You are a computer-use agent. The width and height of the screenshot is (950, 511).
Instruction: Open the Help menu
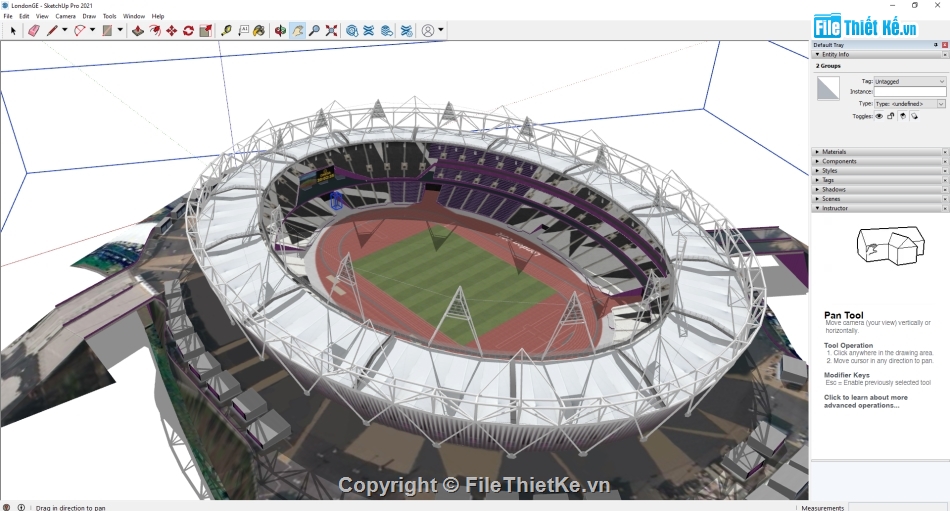tap(158, 16)
